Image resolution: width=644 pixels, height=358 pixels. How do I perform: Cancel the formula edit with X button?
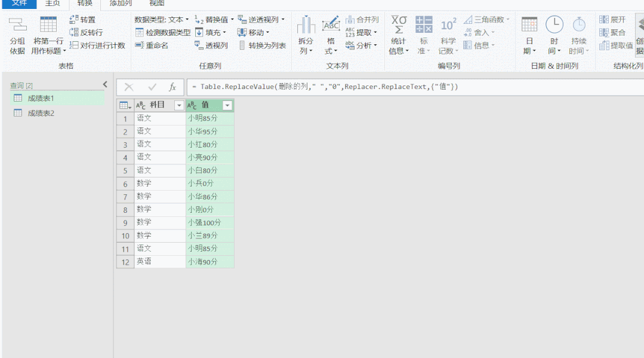(129, 87)
